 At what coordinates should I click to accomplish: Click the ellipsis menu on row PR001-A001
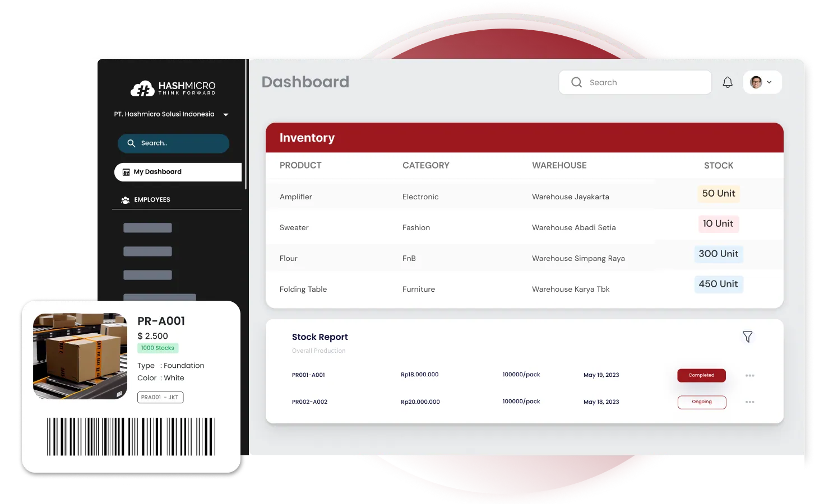pos(750,375)
